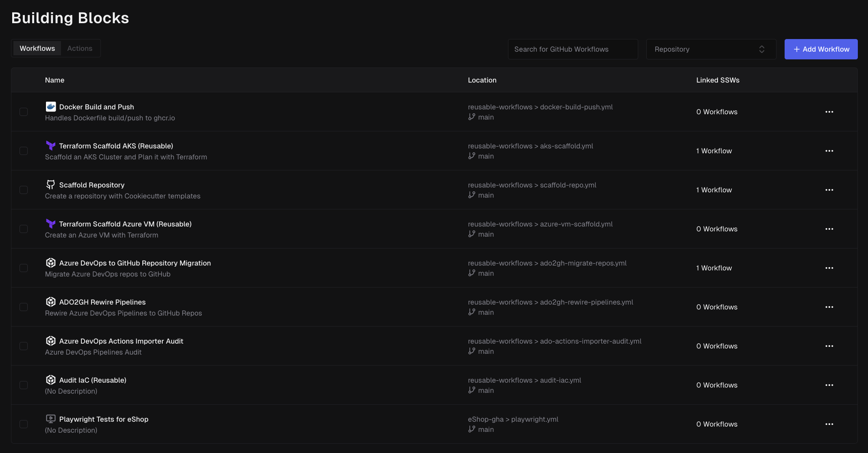Check the row checkbox for Playwright Tests for eShop
The height and width of the screenshot is (453, 868).
(x=24, y=424)
